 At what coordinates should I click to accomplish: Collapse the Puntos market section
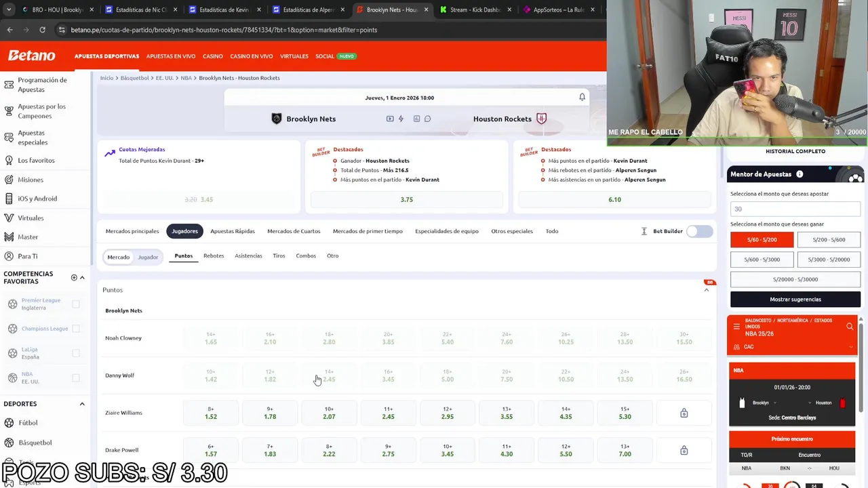pyautogui.click(x=706, y=290)
